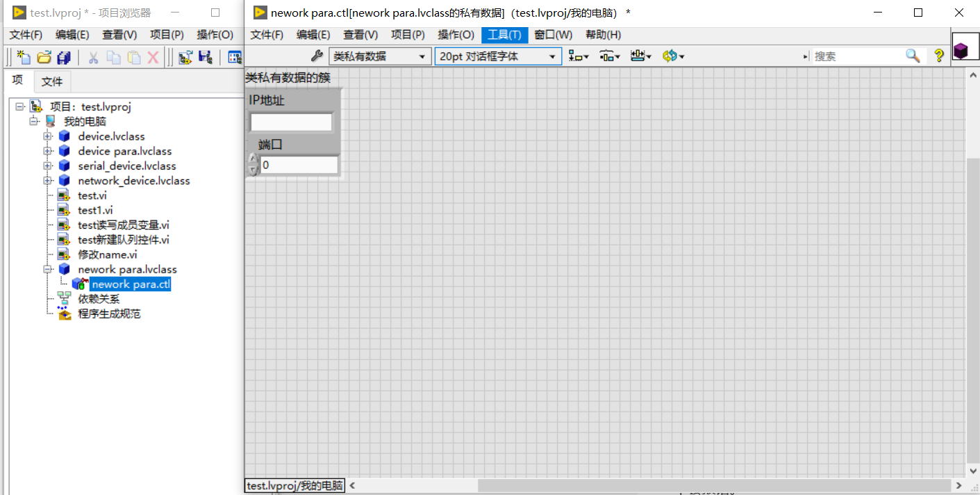The height and width of the screenshot is (495, 980).
Task: Select nework para.ctl in the tree
Action: pos(131,284)
